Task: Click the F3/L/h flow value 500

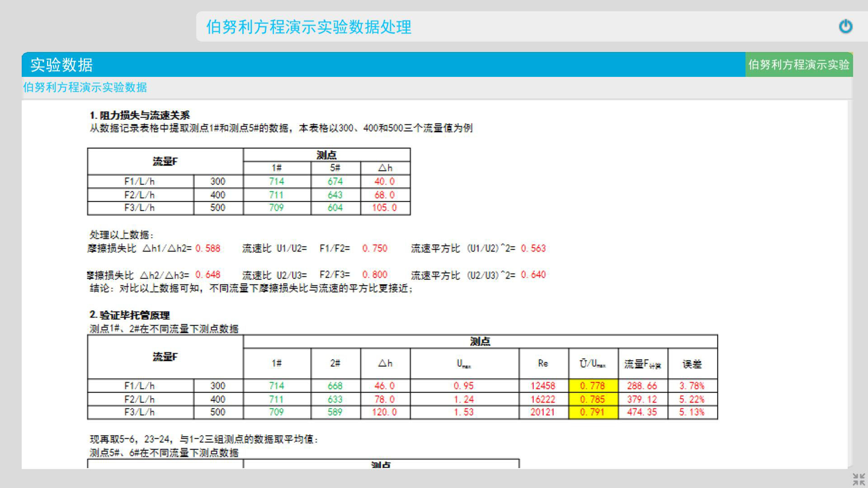Action: (217, 208)
